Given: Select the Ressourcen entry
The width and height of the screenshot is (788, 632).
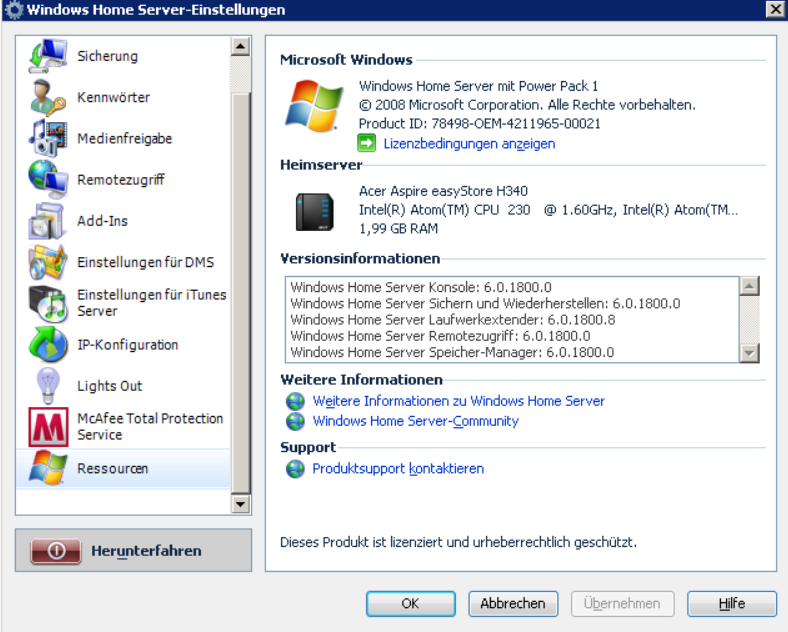Looking at the screenshot, I should [x=123, y=468].
